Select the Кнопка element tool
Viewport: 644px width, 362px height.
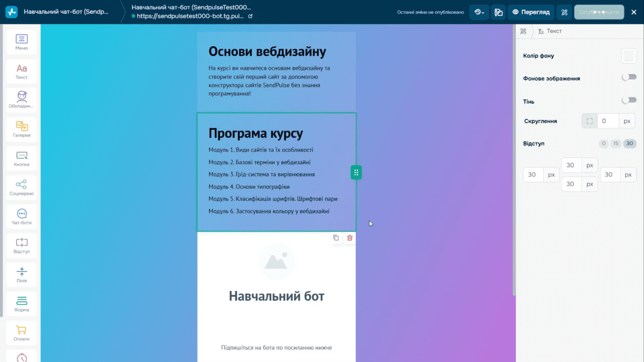click(21, 158)
